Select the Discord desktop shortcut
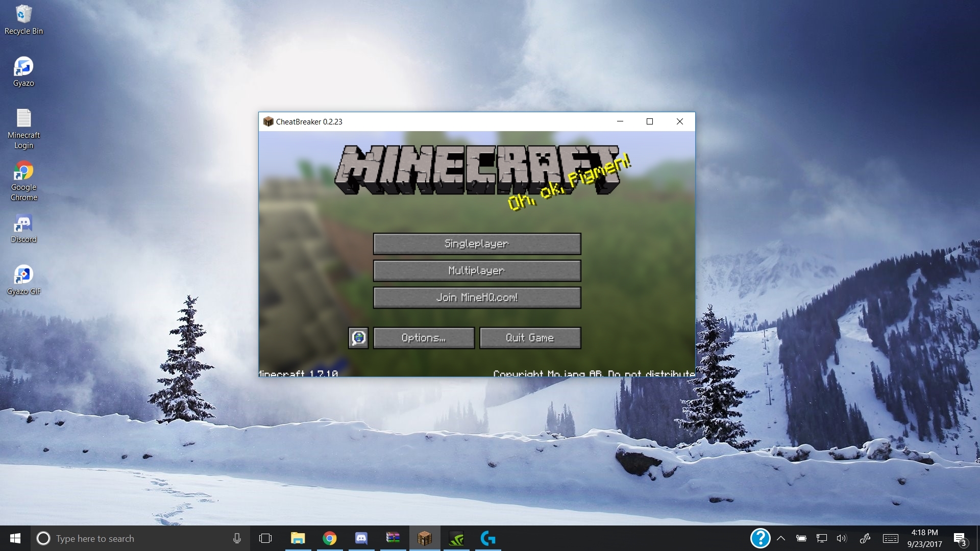The height and width of the screenshot is (551, 980). (x=23, y=228)
